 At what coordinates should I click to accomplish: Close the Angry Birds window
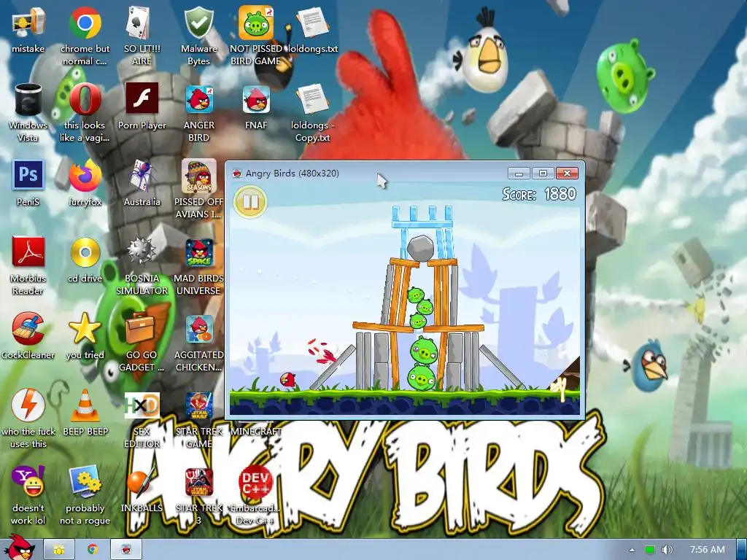click(x=567, y=174)
